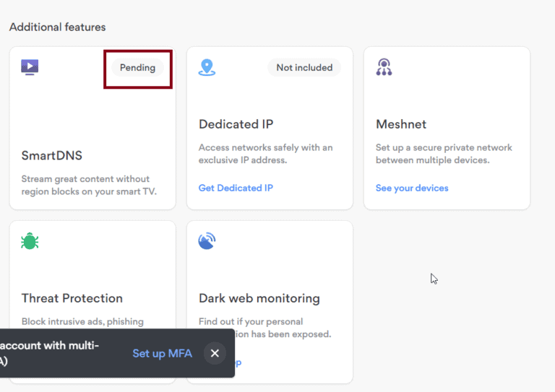The image size is (555, 392).
Task: Click the Not included status badge
Action: (304, 68)
